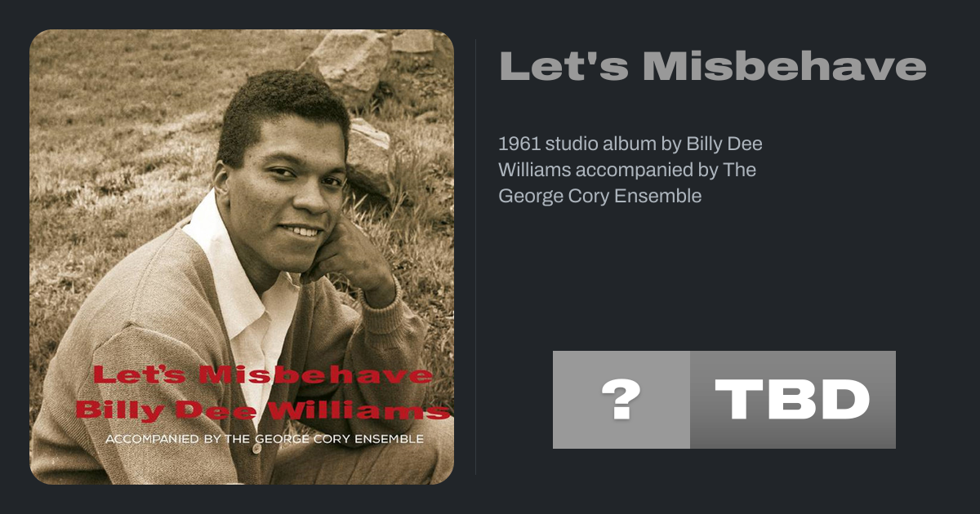Open the Billy Dee Williams album cover
980x514 pixels.
click(242, 257)
